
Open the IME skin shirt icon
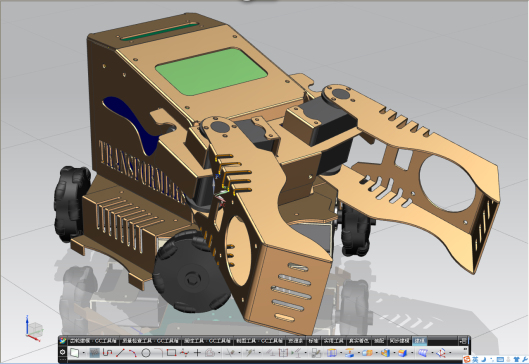pyautogui.click(x=517, y=359)
